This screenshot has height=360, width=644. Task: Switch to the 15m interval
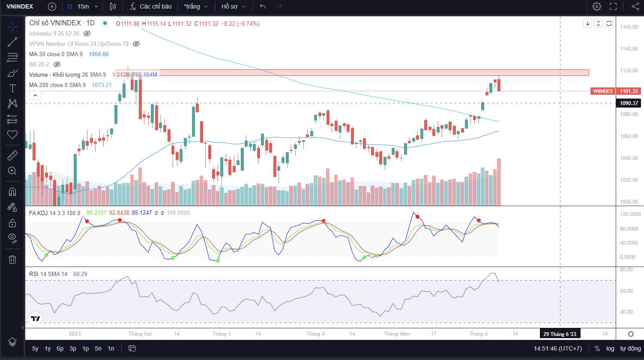83,6
